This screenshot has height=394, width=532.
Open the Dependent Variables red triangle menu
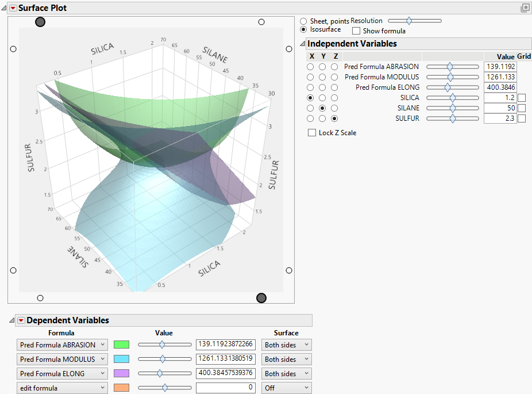coord(21,320)
